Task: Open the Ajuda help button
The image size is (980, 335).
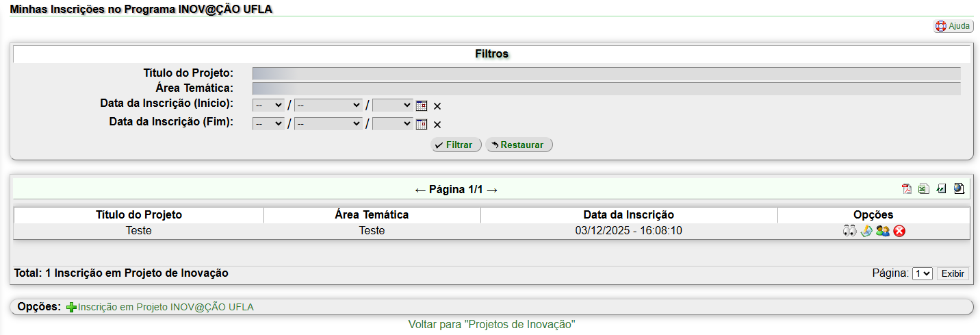Action: (953, 26)
